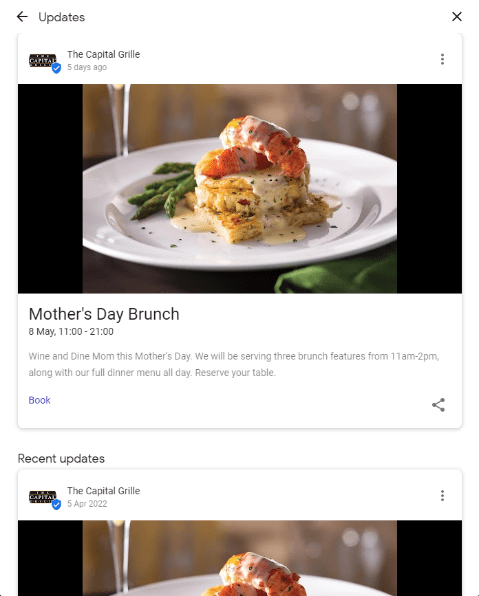Click the Wine and Dine Mom description text

click(x=234, y=365)
